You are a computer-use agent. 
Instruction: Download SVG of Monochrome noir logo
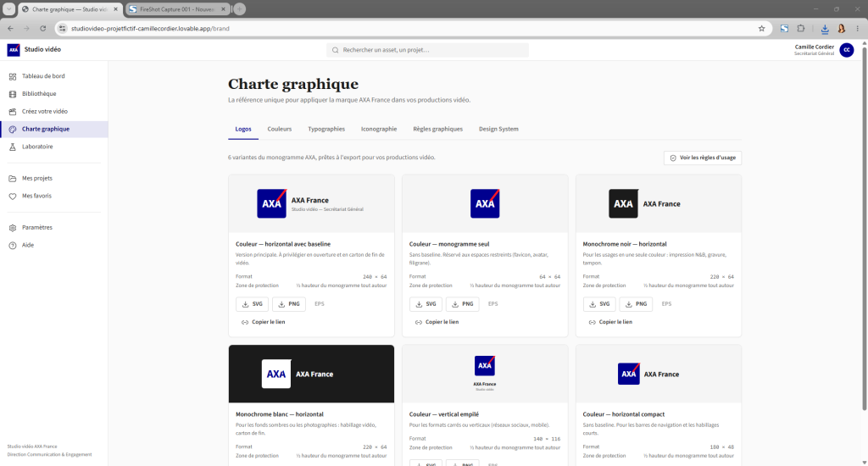tap(599, 304)
